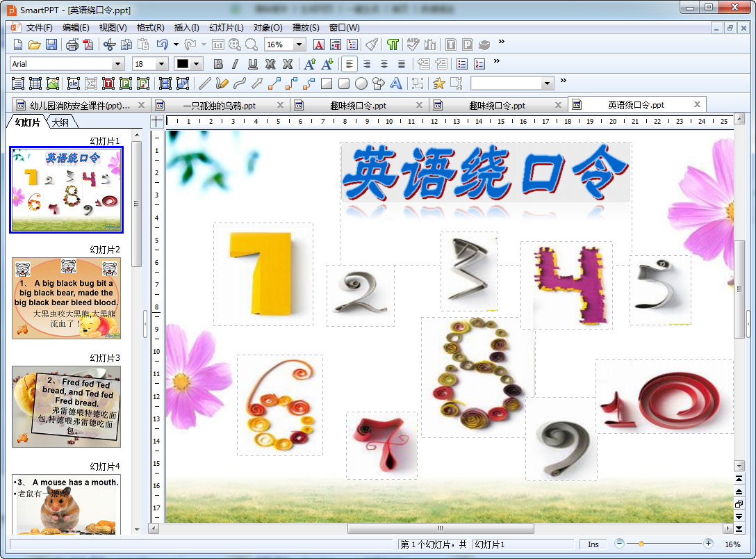Toggle Bold formatting

(218, 64)
